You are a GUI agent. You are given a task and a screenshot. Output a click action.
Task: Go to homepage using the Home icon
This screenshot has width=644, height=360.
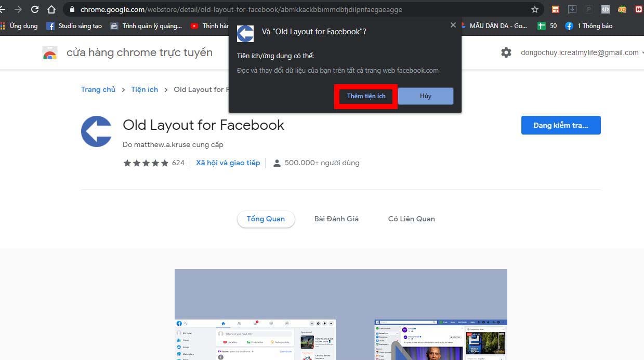point(51,9)
